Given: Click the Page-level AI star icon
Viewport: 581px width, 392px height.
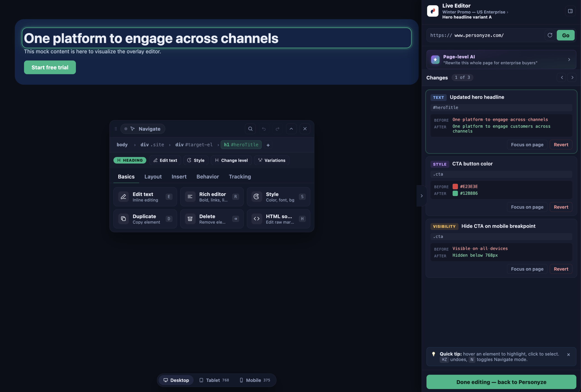Looking at the screenshot, I should [435, 59].
